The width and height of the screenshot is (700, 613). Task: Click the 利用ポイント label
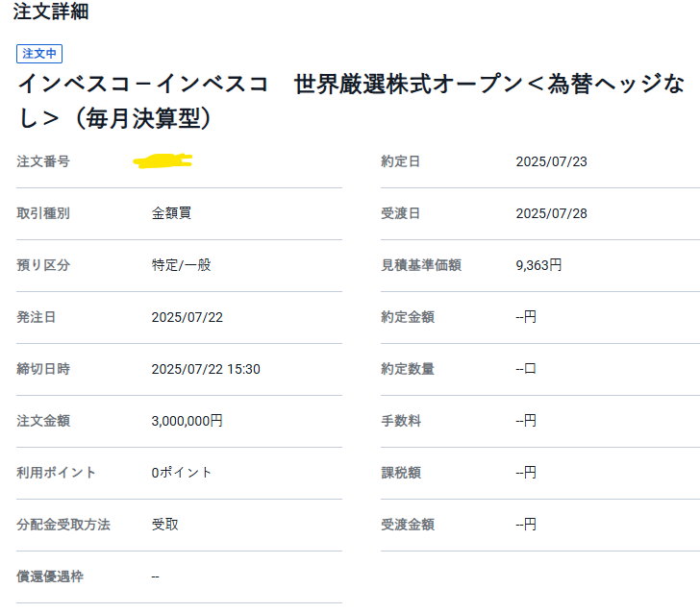pyautogui.click(x=56, y=473)
